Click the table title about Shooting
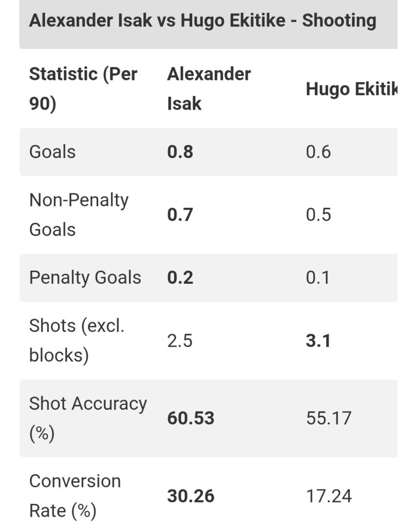Image resolution: width=416 pixels, height=532 pixels. click(x=203, y=21)
